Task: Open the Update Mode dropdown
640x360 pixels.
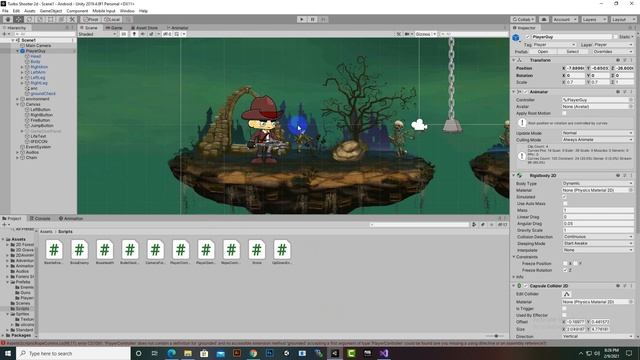Action: coord(597,133)
